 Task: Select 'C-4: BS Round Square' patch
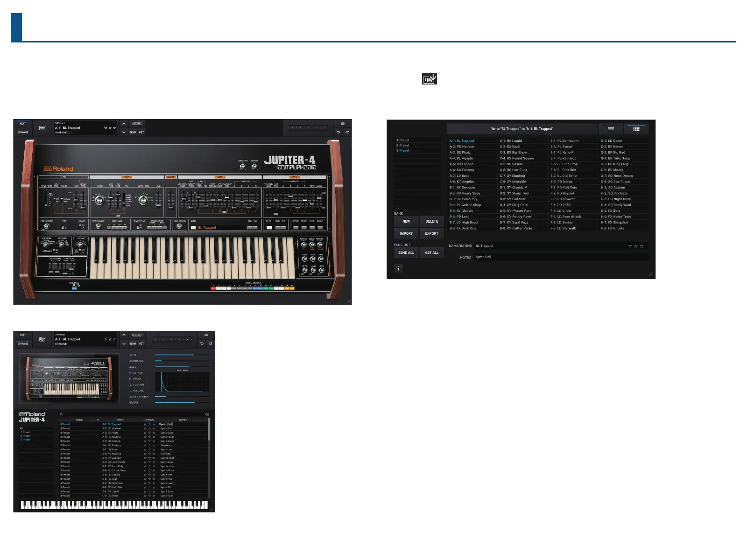click(517, 158)
